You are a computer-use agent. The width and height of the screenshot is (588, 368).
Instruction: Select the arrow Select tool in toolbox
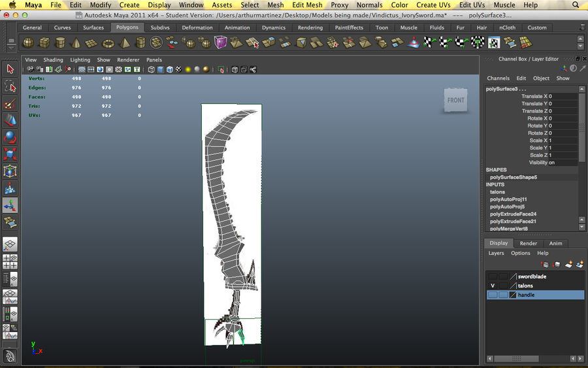pos(10,69)
